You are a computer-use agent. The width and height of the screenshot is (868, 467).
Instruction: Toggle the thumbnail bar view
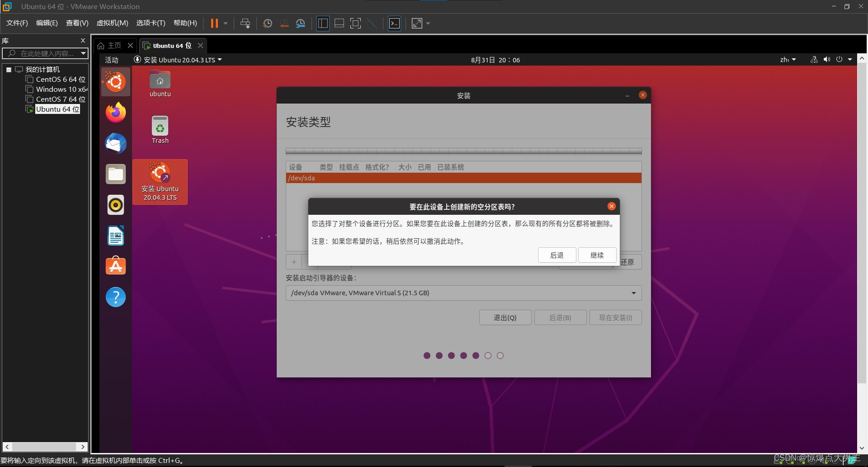pos(339,24)
